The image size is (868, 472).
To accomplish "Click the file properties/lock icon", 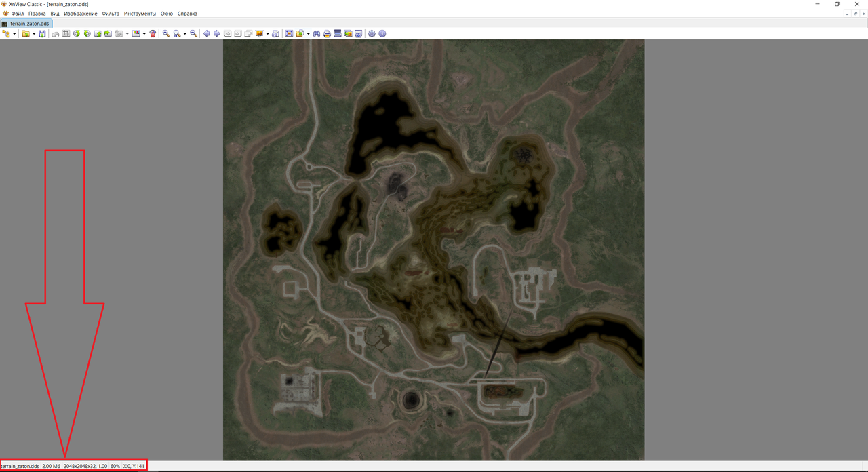I will pyautogui.click(x=276, y=33).
